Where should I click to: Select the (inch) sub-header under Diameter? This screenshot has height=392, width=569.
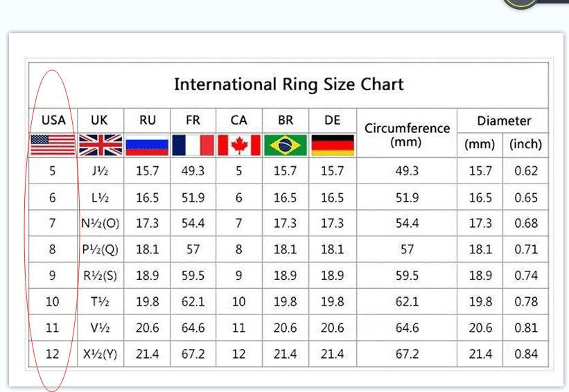(x=525, y=145)
